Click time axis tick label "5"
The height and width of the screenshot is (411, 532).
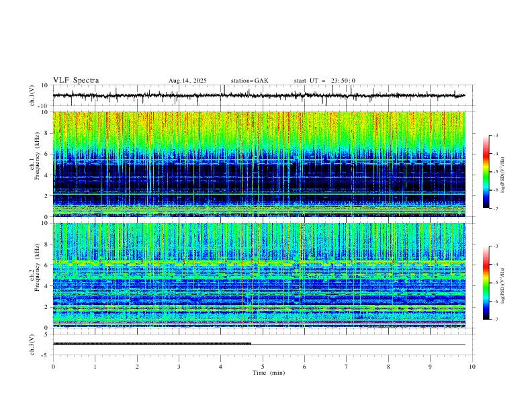click(263, 367)
